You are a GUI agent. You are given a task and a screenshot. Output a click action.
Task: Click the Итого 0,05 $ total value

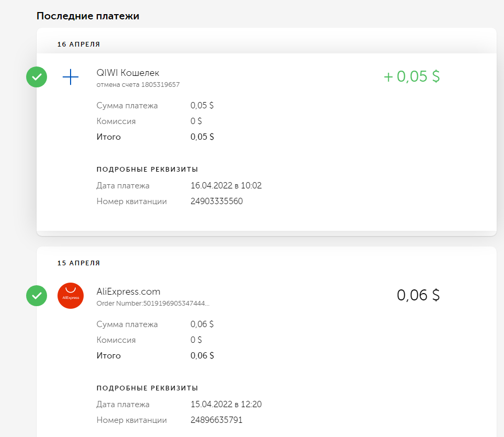(x=202, y=137)
